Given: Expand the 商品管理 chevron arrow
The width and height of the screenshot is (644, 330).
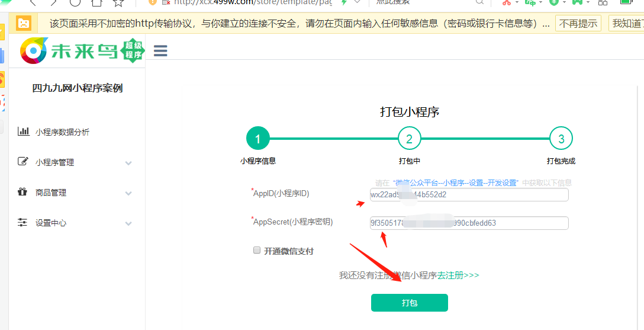Looking at the screenshot, I should click(128, 193).
